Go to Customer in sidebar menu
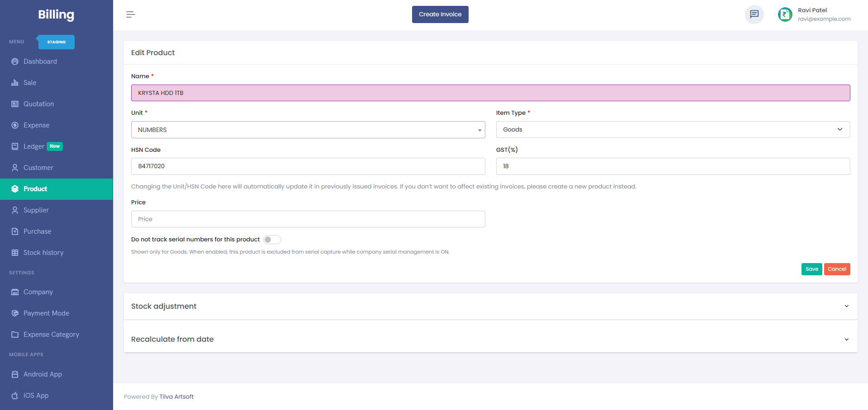The width and height of the screenshot is (868, 410). click(x=38, y=168)
